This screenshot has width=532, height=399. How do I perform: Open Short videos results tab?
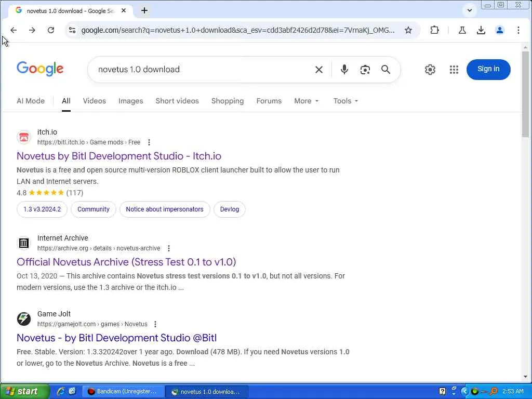(177, 101)
